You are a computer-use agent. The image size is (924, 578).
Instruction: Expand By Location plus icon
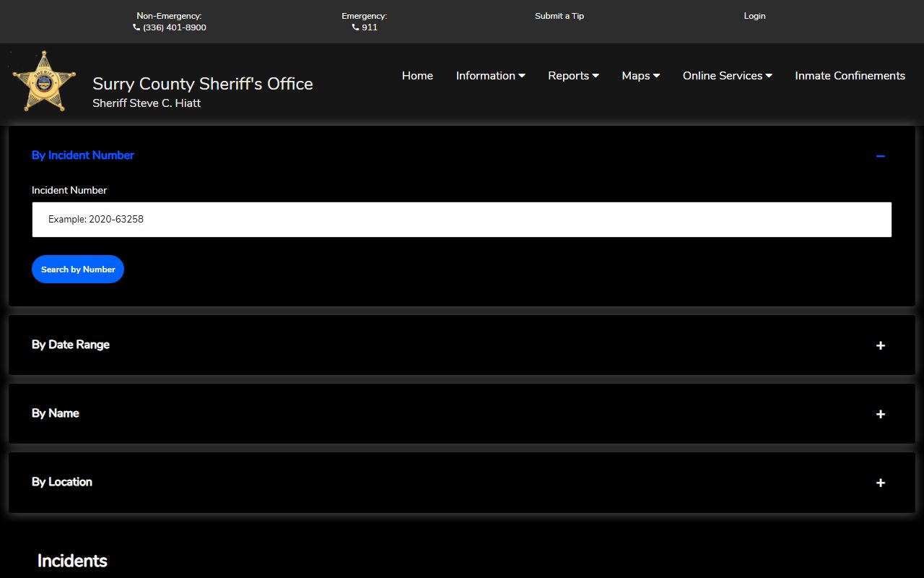880,483
